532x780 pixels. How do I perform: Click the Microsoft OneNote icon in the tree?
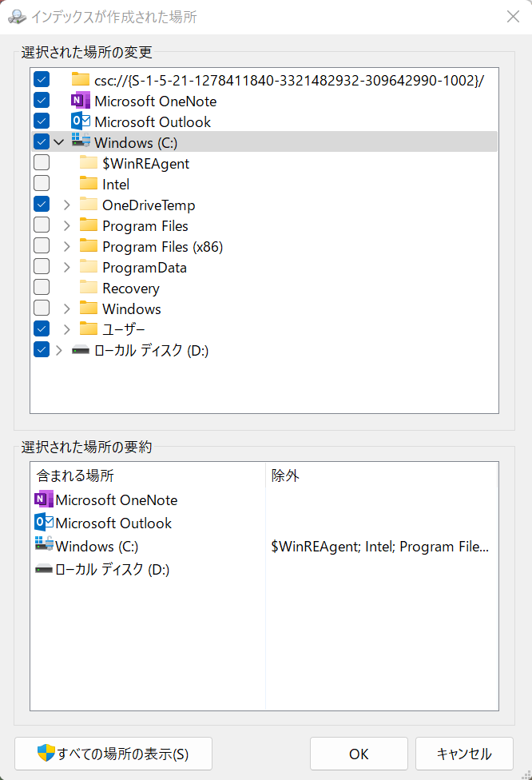point(81,101)
